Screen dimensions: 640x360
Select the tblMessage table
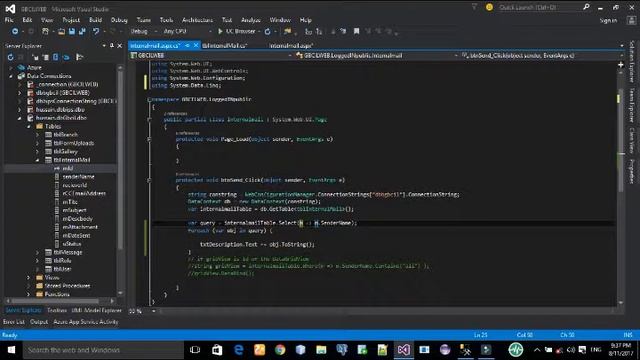pyautogui.click(x=68, y=252)
